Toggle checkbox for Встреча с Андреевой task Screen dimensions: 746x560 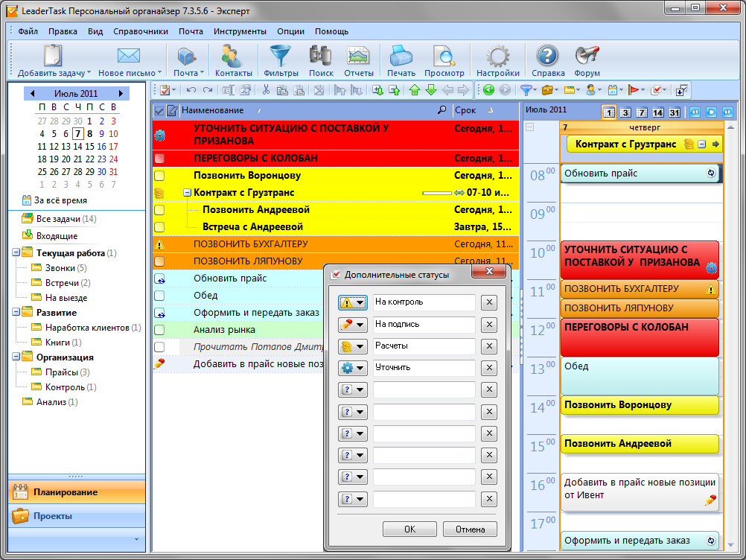click(x=159, y=227)
